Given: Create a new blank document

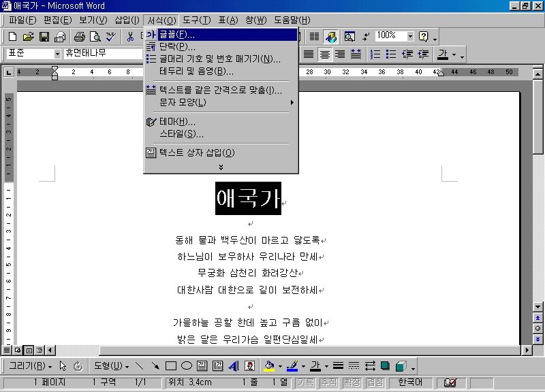Looking at the screenshot, I should [x=12, y=37].
